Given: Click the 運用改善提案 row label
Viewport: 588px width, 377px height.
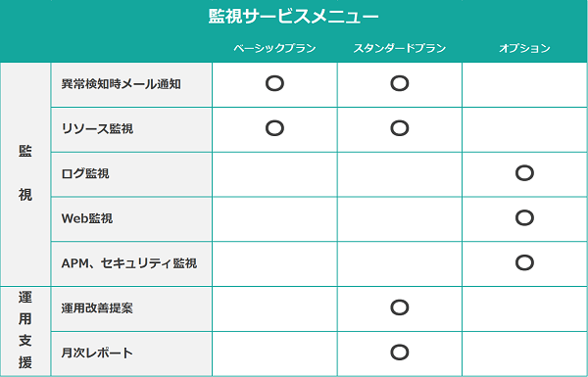Looking at the screenshot, I should tap(97, 308).
